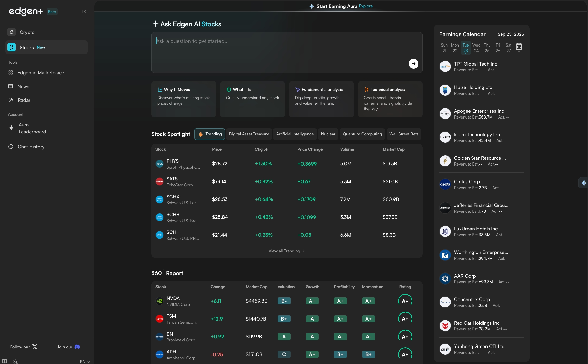Collapse the left sidebar panel
This screenshot has height=364, width=588.
[84, 12]
